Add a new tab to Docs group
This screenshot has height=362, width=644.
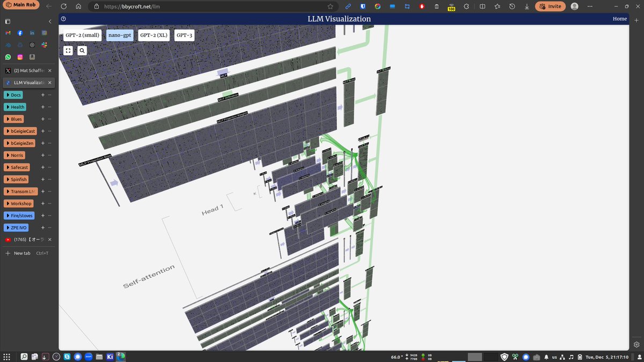tap(42, 95)
